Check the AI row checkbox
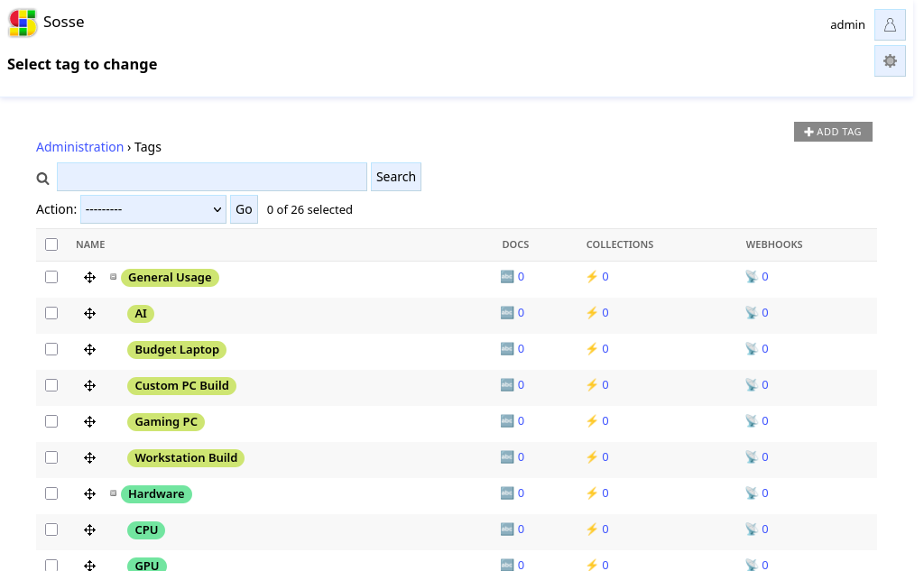Viewport: 924px width, 571px height. 51,313
